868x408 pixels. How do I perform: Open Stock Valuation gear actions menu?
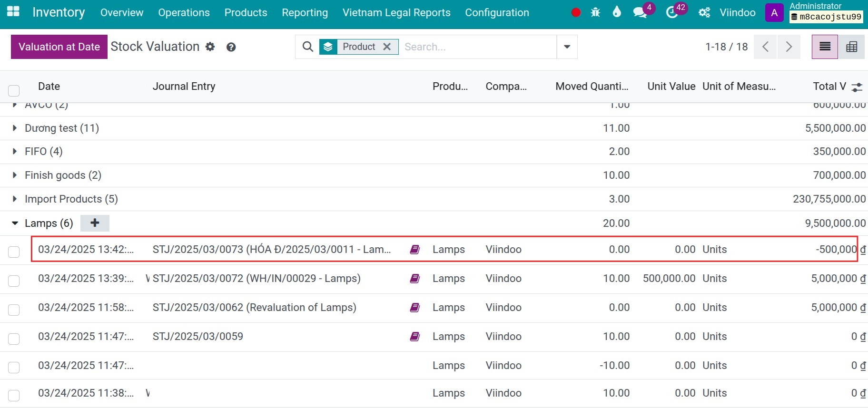[210, 47]
